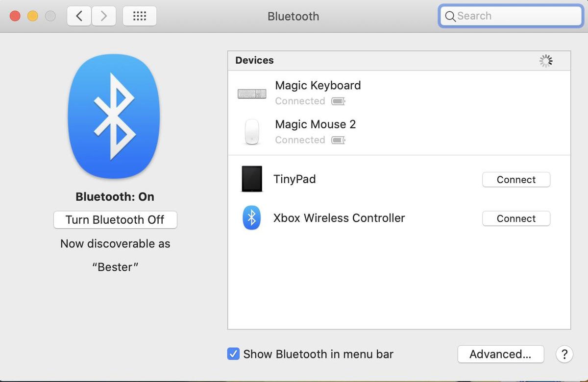
Task: Click the Magic Keyboard battery level icon
Action: point(339,101)
